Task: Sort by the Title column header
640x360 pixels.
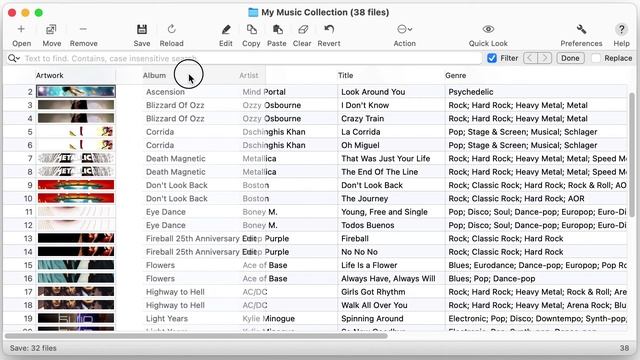Action: pos(345,76)
